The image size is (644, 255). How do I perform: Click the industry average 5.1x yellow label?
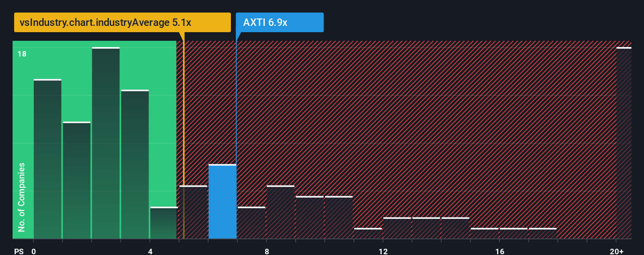coord(123,22)
